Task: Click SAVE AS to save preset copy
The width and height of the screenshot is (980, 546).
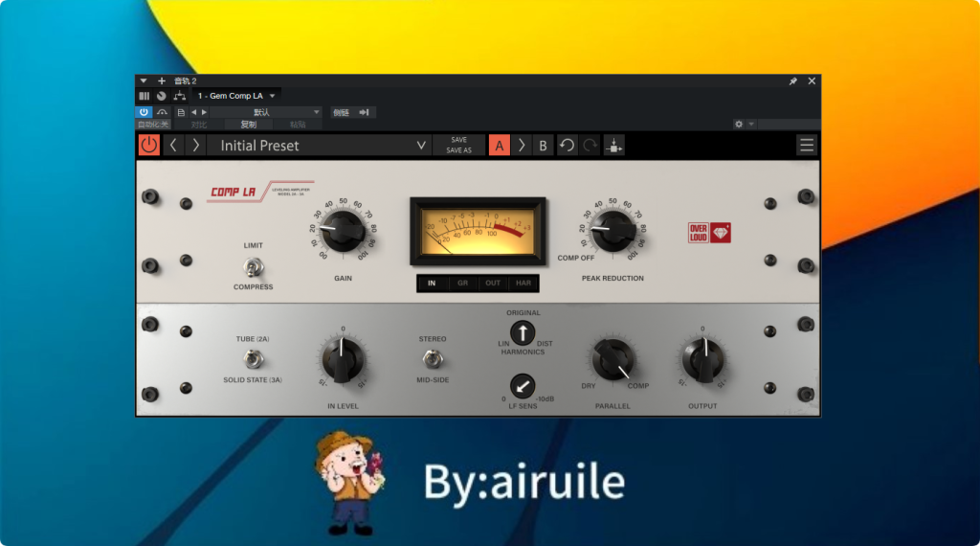Action: pyautogui.click(x=458, y=150)
